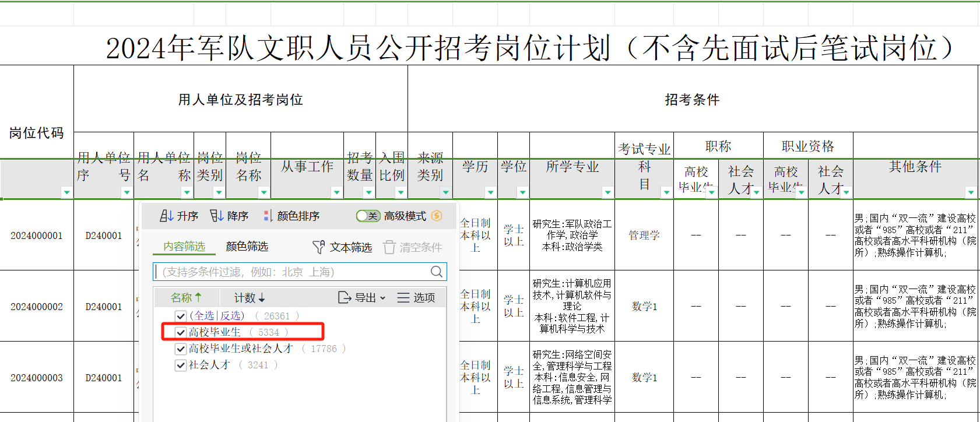This screenshot has height=422, width=980.
Task: Sort filter list by 计数 column
Action: [249, 298]
